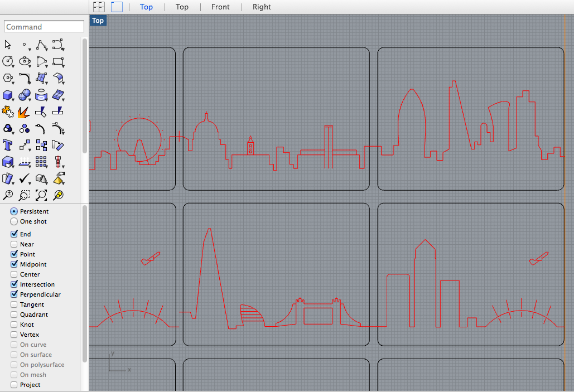The width and height of the screenshot is (574, 392).
Task: Select the Rectangle tool
Action: coord(58,61)
